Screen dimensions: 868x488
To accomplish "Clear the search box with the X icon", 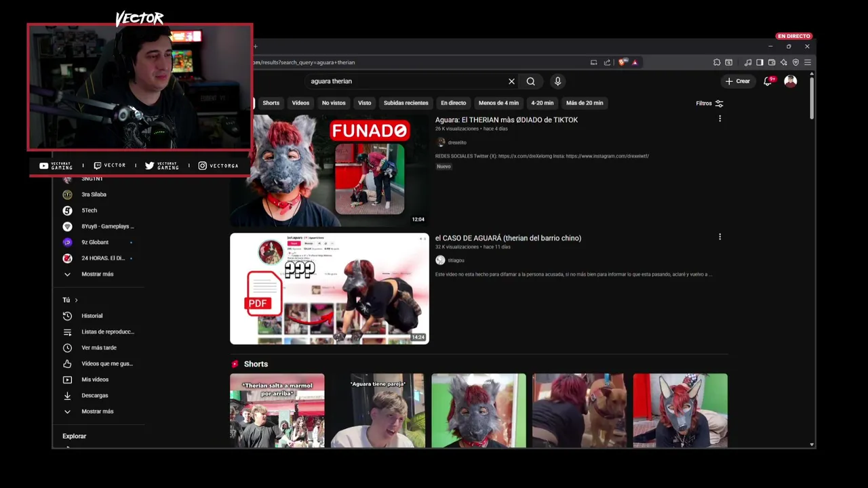I will [x=512, y=81].
